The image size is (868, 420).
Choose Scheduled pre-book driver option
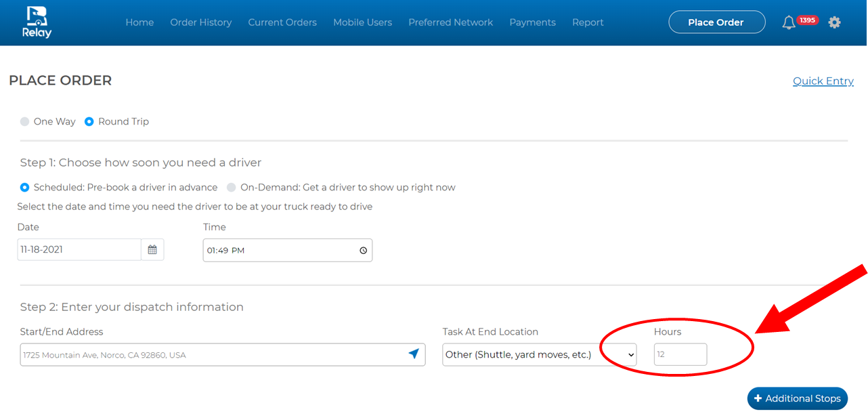click(x=25, y=188)
